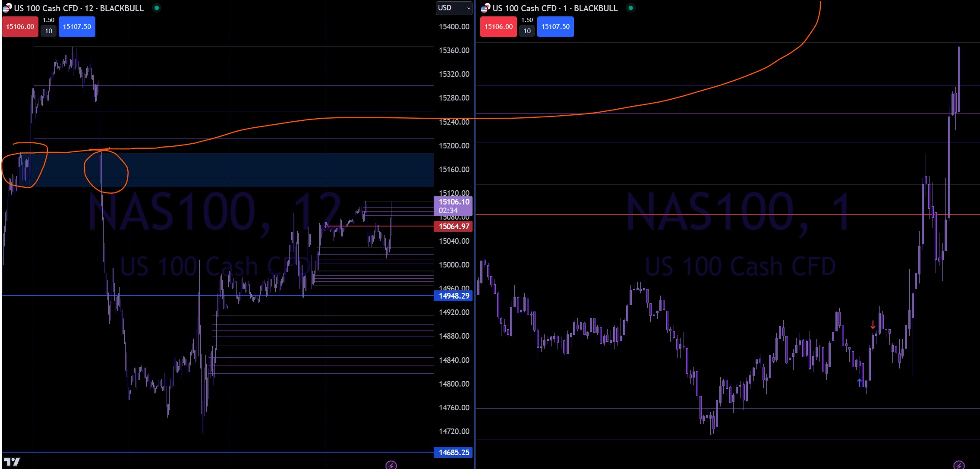Click the blue 14948.29 price level label

click(x=453, y=296)
